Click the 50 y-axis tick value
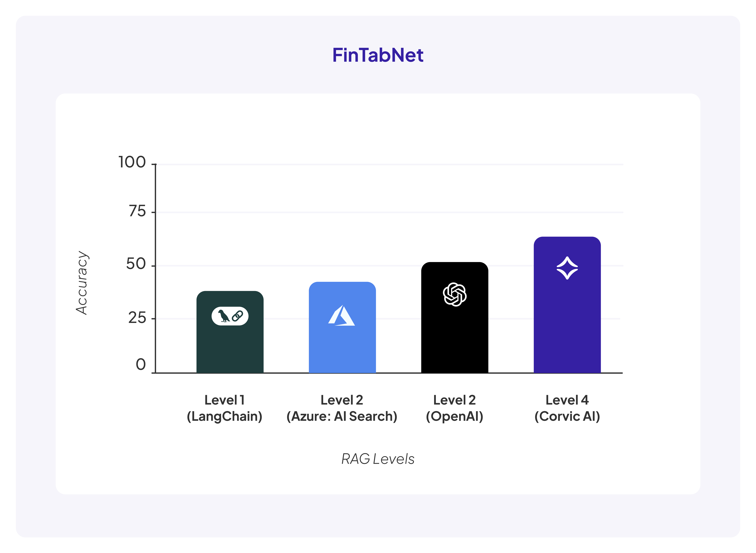Screen dimensions: 756x553 tap(136, 264)
